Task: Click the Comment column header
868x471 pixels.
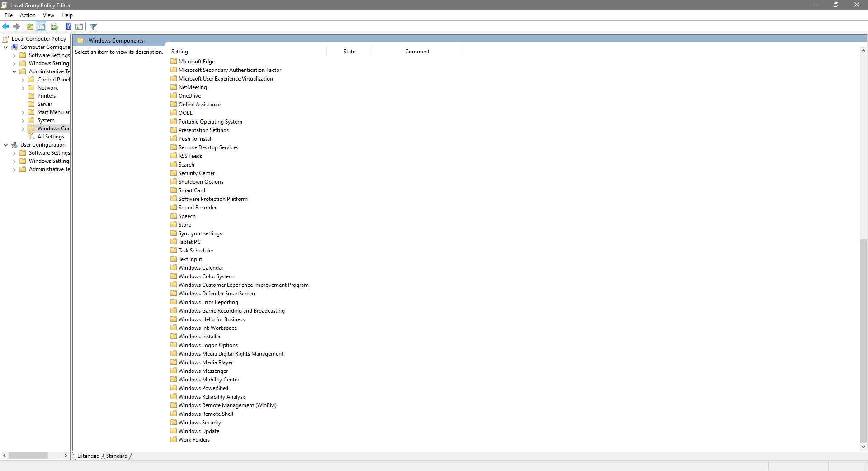Action: pyautogui.click(x=417, y=52)
